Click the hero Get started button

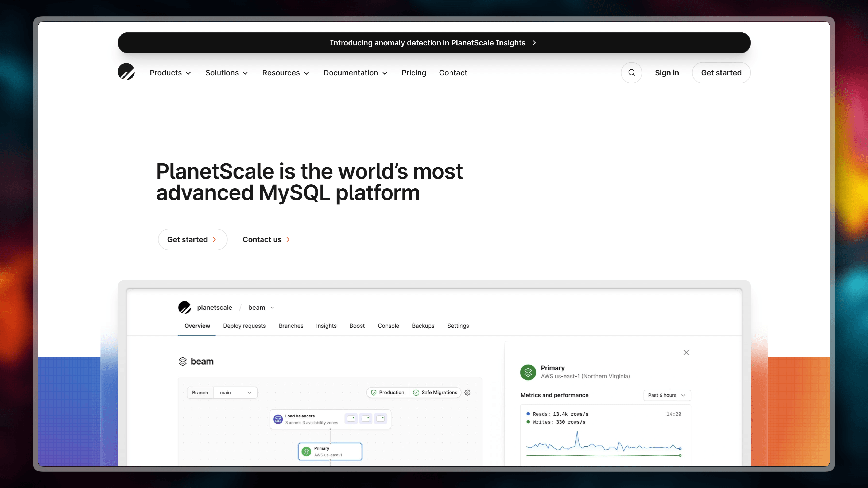pos(192,239)
